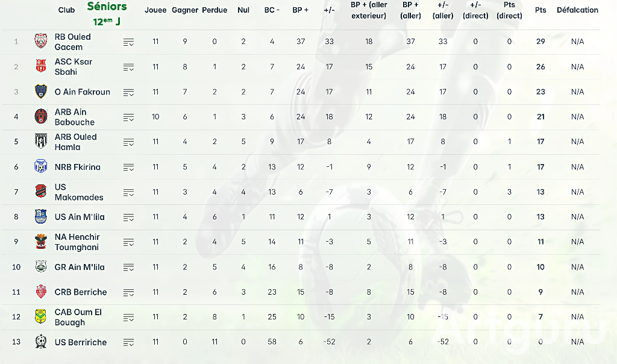Click the ARB Ain Babouche club logo
617x364 pixels.
(40, 116)
